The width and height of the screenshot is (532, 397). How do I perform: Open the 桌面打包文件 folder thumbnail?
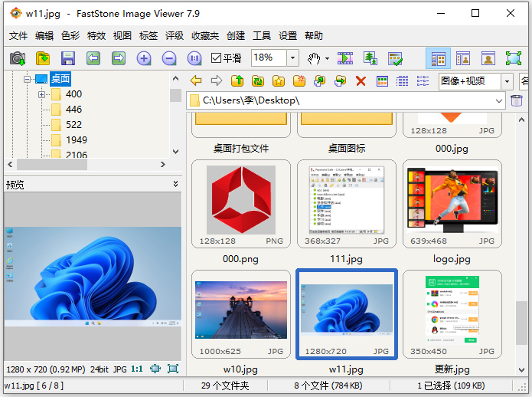[241, 126]
